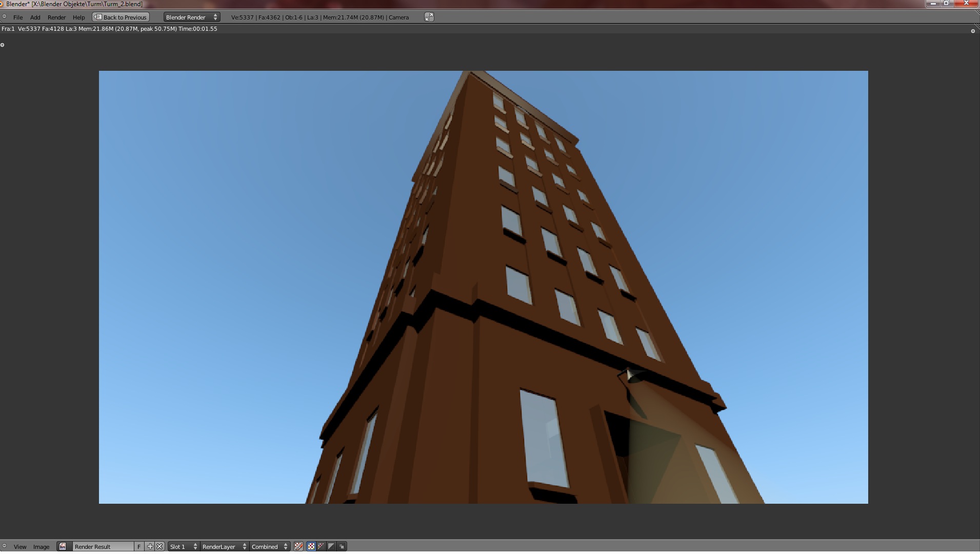Open the File menu
Viewport: 980px width, 554px height.
(18, 17)
